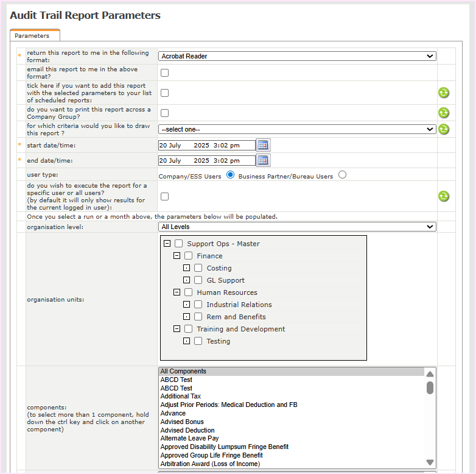The width and height of the screenshot is (476, 474).
Task: Click refresh icon beside Company Group checkbox
Action: pyautogui.click(x=444, y=113)
